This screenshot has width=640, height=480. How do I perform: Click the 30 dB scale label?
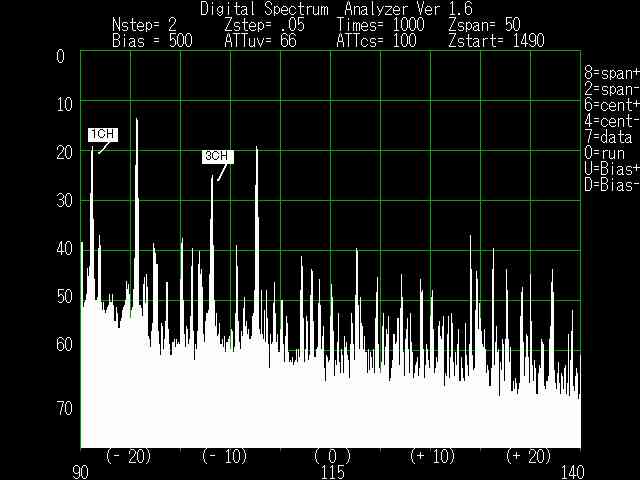click(64, 200)
